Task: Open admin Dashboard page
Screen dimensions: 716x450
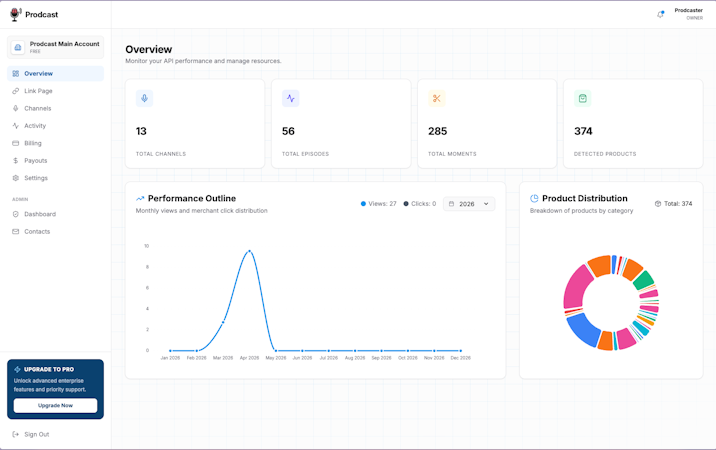Action: (x=55, y=214)
